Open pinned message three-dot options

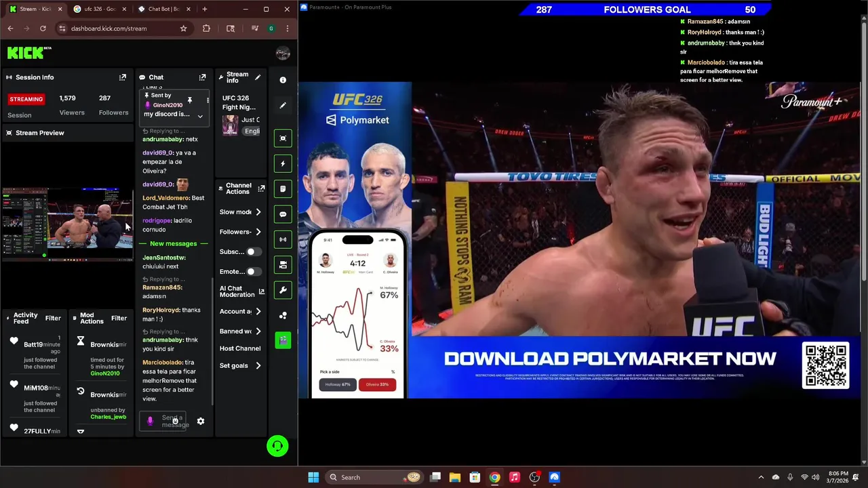pos(208,100)
